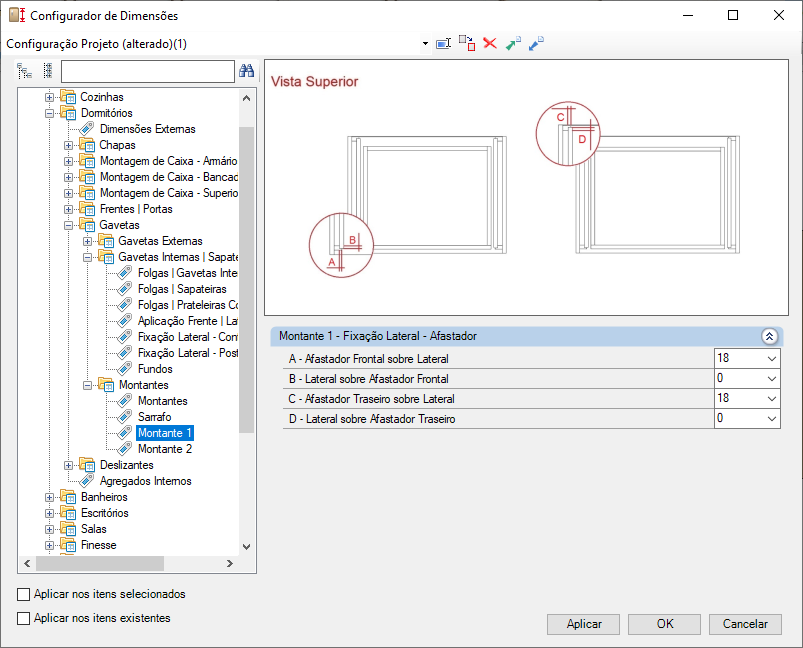Image resolution: width=803 pixels, height=648 pixels.
Task: Expand the Banheiros folder node
Action: (x=50, y=497)
